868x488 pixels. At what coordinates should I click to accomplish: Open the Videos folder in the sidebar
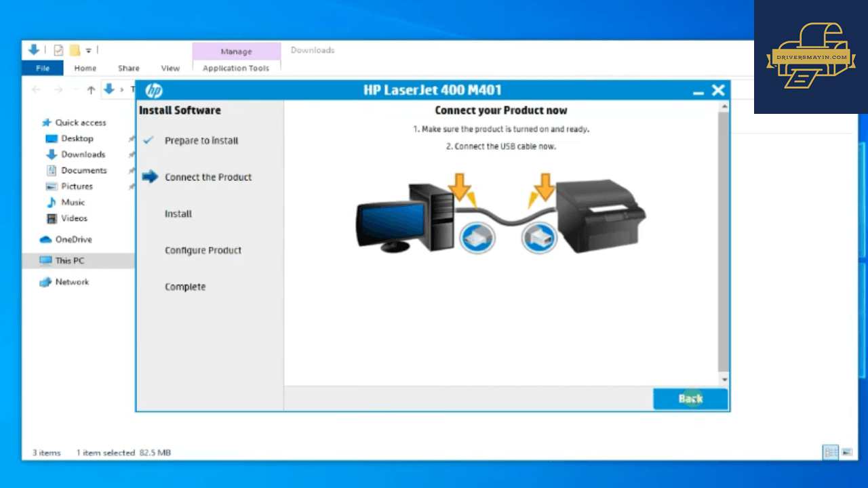66,218
